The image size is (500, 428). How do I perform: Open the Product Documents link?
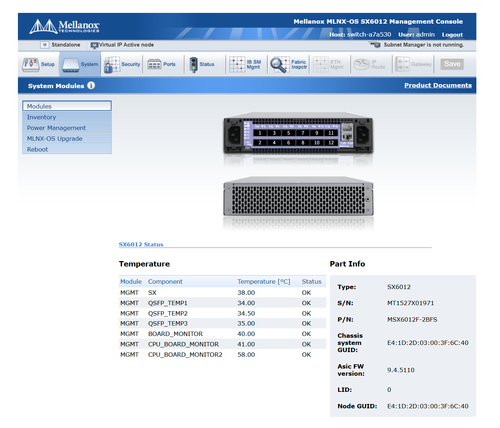click(x=438, y=85)
